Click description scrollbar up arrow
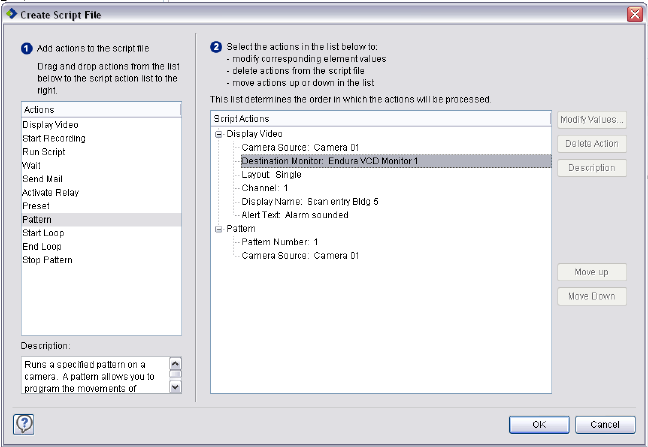This screenshot has width=648, height=447. click(x=176, y=364)
